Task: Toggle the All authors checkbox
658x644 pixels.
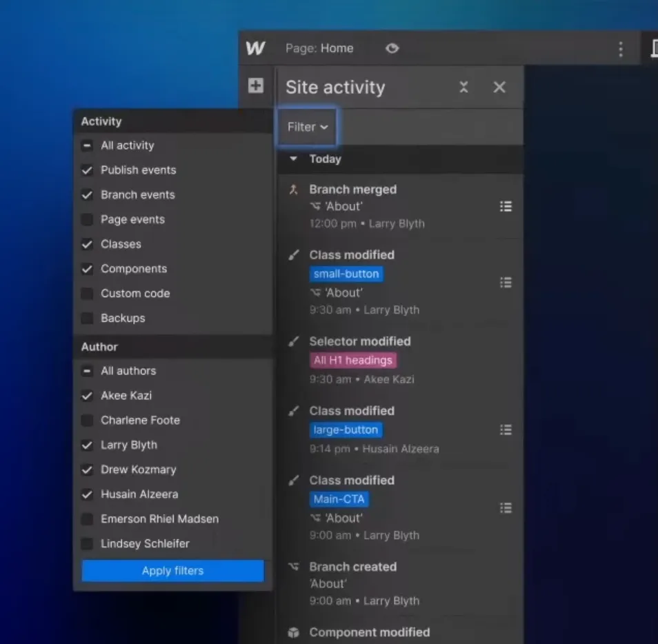Action: coord(87,371)
